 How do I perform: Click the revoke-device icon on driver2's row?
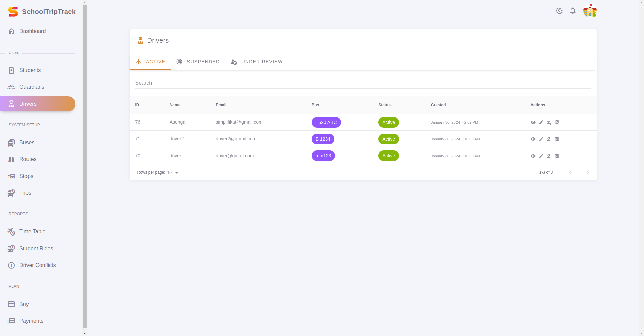tap(557, 139)
